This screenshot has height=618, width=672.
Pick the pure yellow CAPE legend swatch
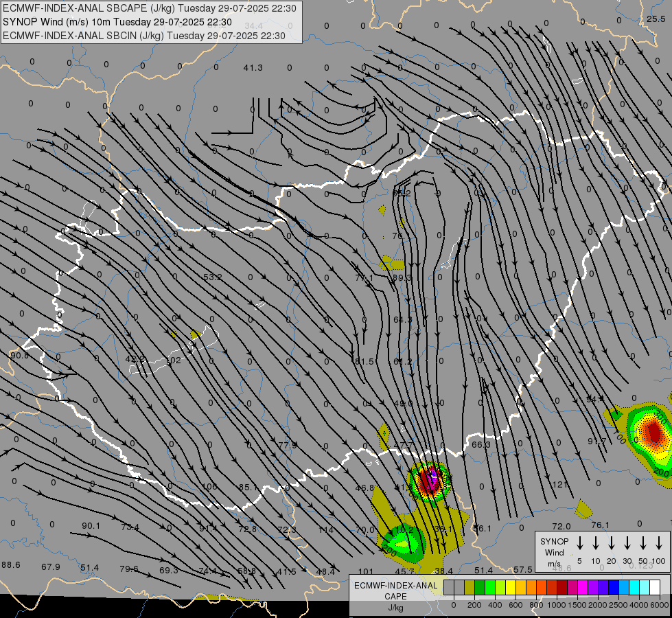[x=511, y=588]
